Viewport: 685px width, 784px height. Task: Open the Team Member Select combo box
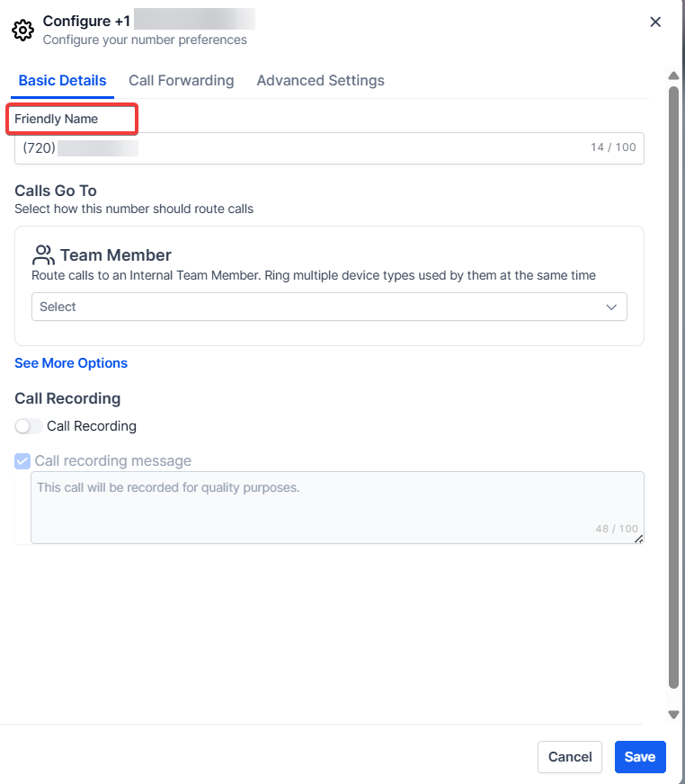328,307
